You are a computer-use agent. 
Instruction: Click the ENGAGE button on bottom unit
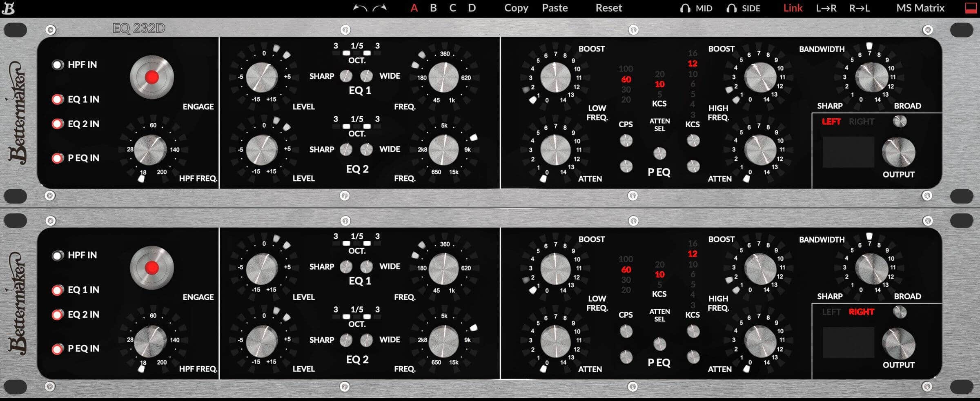tap(152, 268)
